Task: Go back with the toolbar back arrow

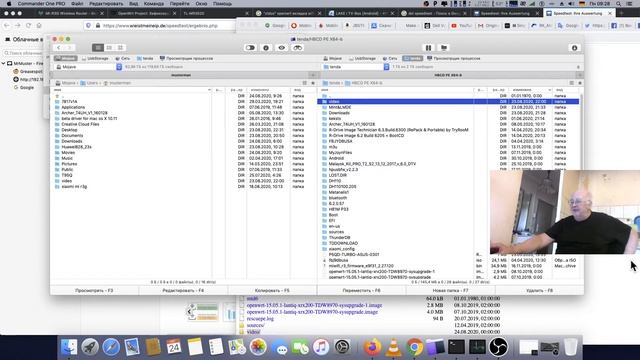Action: pos(58,48)
